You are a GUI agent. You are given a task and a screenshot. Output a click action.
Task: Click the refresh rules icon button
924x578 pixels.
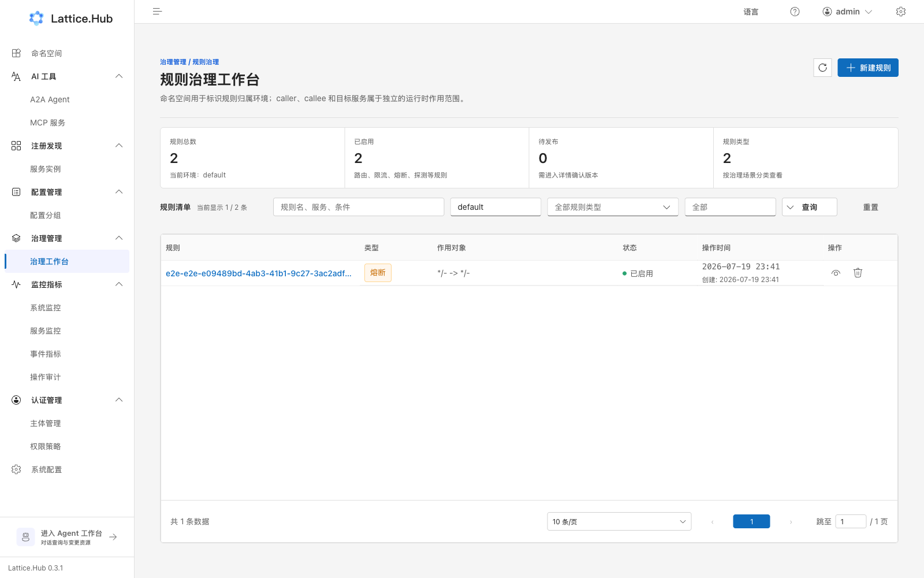click(822, 68)
